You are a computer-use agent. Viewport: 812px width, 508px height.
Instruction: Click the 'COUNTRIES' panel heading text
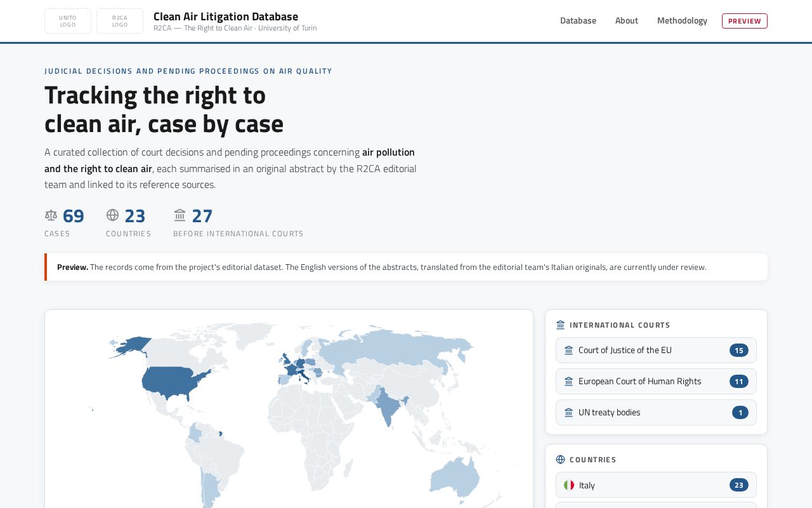click(593, 460)
